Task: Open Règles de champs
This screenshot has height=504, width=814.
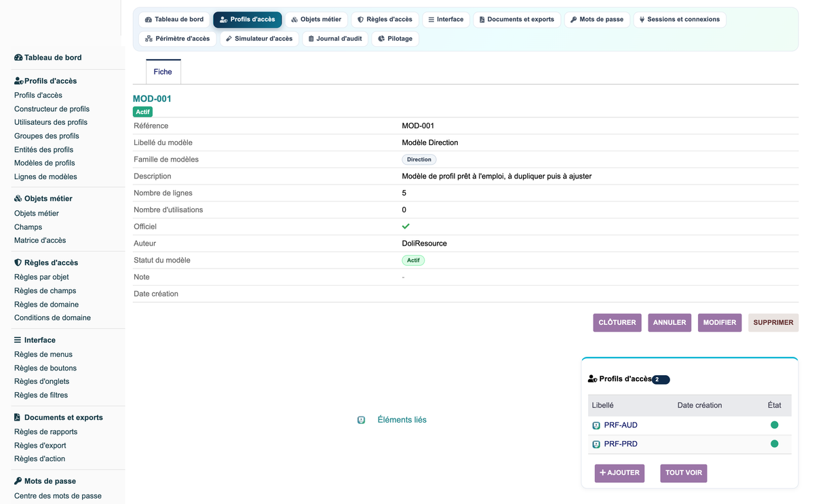Action: point(45,291)
